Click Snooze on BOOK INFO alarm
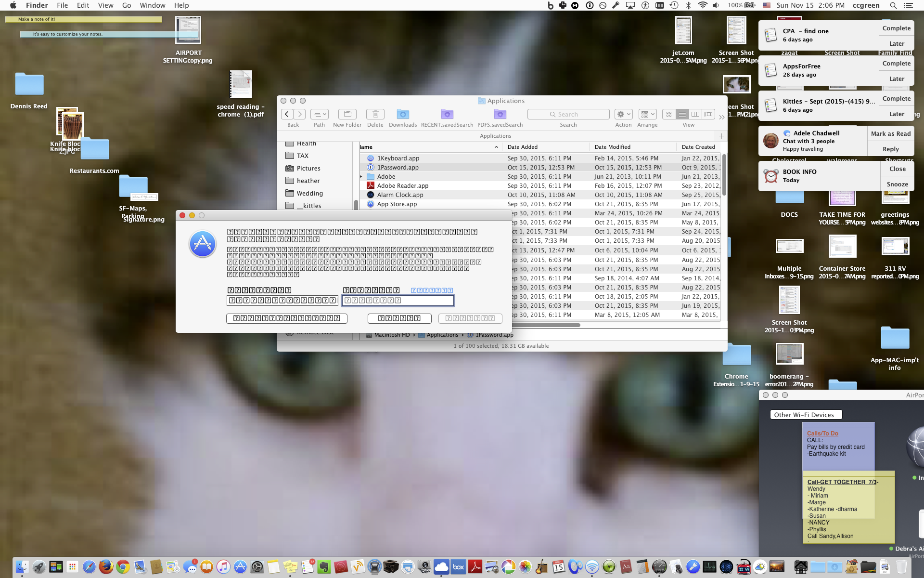This screenshot has height=578, width=924. [897, 184]
